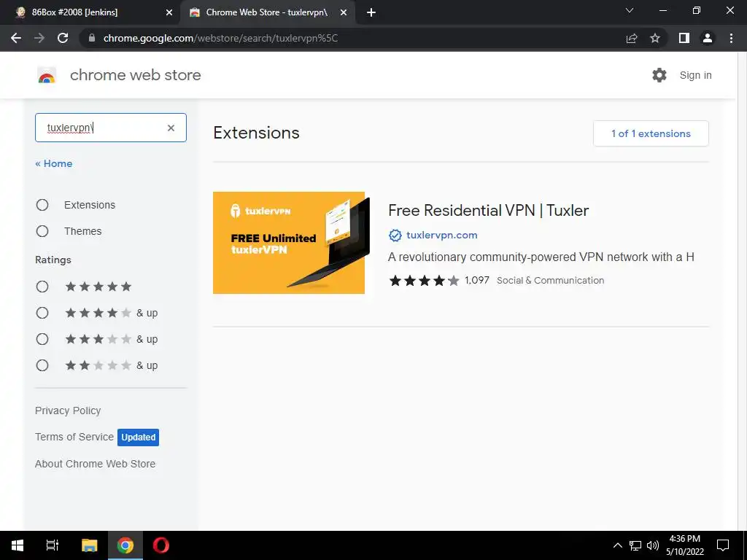Filter by two stars & up
Image resolution: width=747 pixels, height=560 pixels.
click(x=42, y=365)
